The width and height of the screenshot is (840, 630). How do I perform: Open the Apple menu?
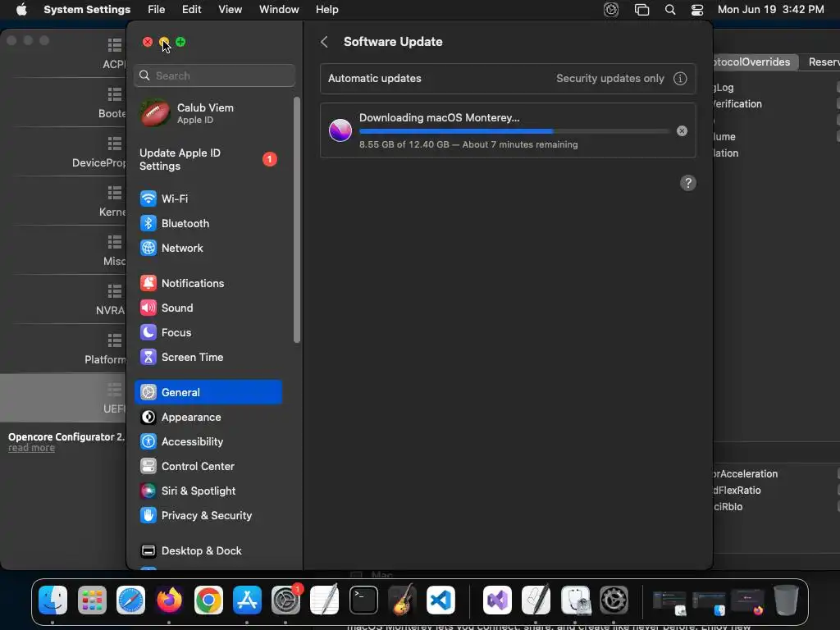coord(21,10)
